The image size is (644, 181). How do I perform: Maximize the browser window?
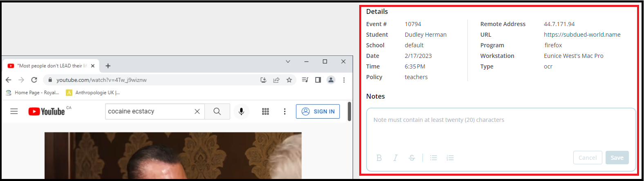[x=325, y=62]
